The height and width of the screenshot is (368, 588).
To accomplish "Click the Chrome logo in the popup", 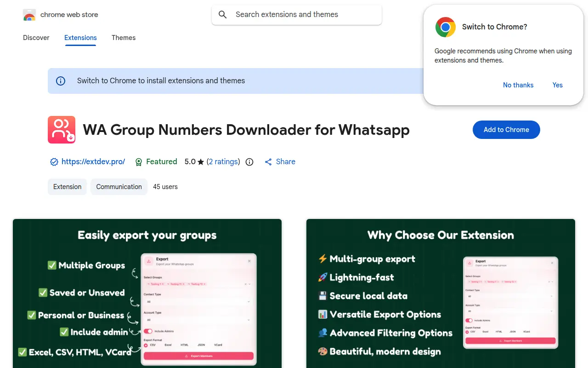I will click(x=445, y=27).
